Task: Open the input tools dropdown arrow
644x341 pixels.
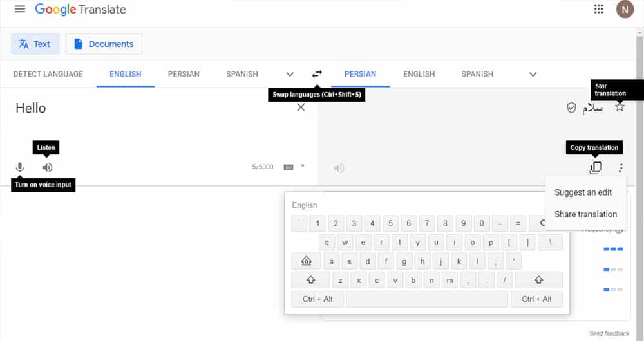Action: coord(303,166)
